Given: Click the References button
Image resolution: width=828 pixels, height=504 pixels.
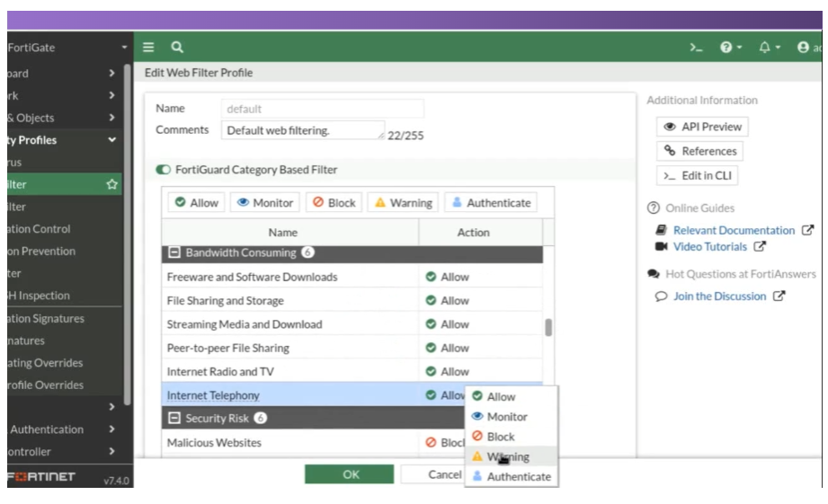Looking at the screenshot, I should pyautogui.click(x=699, y=151).
